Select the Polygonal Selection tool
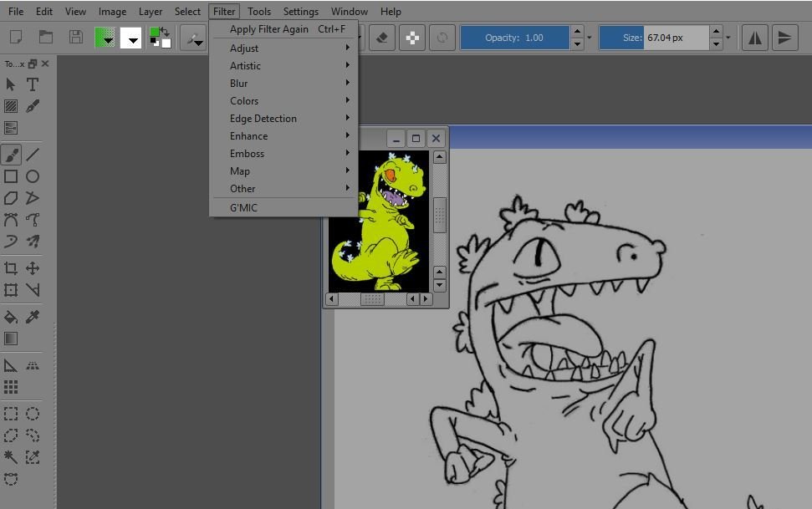The width and height of the screenshot is (812, 509). (x=10, y=435)
